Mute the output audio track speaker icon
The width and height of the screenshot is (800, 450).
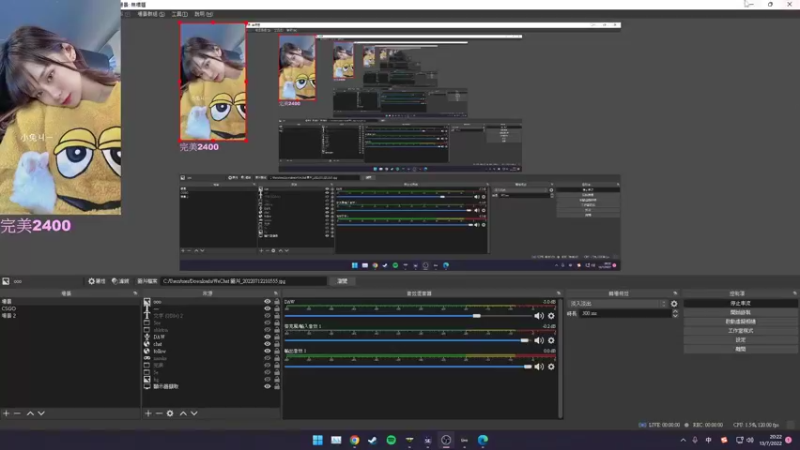(539, 366)
